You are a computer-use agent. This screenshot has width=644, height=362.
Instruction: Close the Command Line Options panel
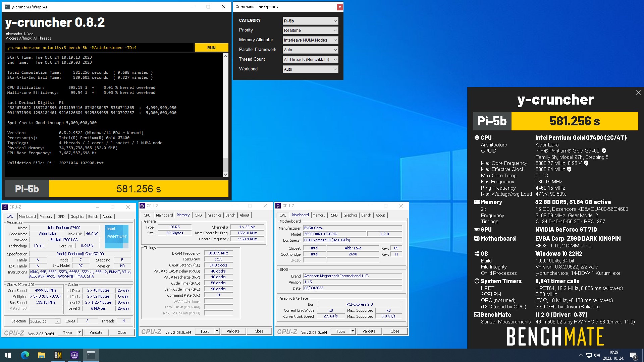(340, 7)
